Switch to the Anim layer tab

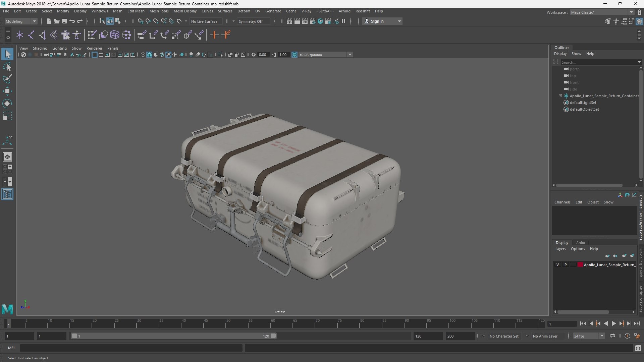point(580,243)
